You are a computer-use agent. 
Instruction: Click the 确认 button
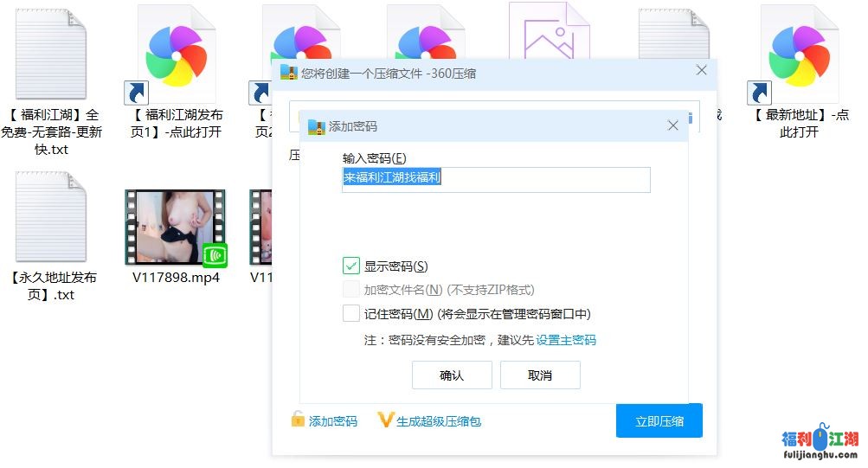click(x=452, y=375)
